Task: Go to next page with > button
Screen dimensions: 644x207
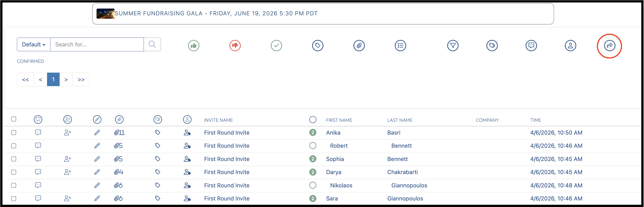Action: [66, 79]
